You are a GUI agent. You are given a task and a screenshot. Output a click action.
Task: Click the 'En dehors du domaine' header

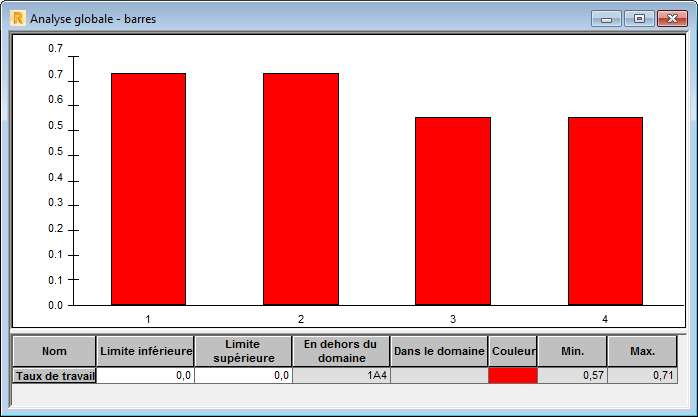pos(341,351)
